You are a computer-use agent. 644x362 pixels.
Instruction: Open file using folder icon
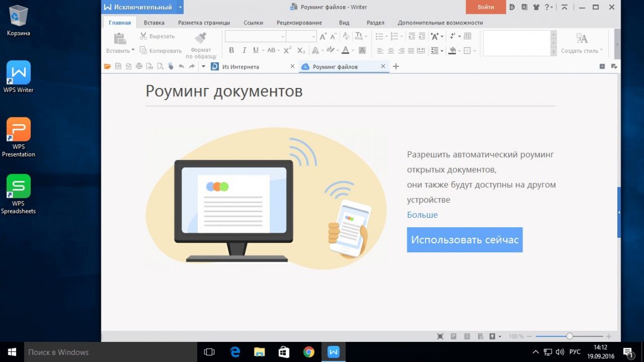[x=108, y=66]
